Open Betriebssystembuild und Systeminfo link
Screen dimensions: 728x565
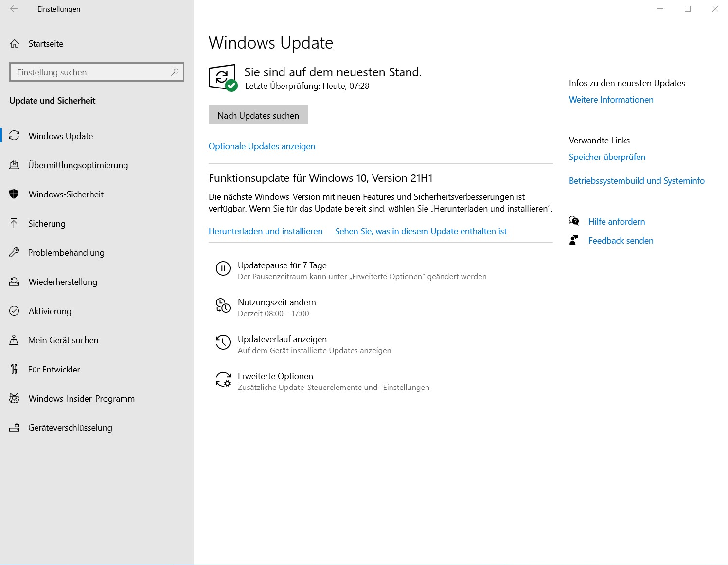pos(637,181)
